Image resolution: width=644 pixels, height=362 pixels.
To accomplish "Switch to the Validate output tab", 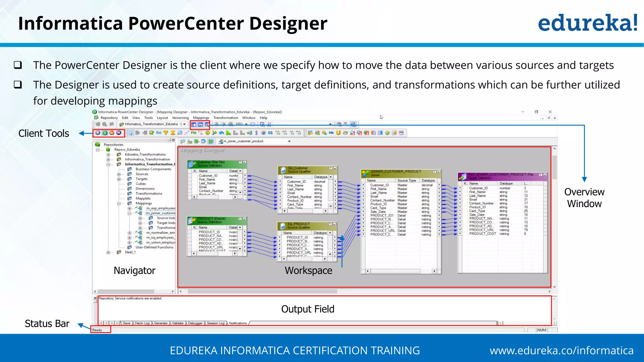I will click(178, 323).
